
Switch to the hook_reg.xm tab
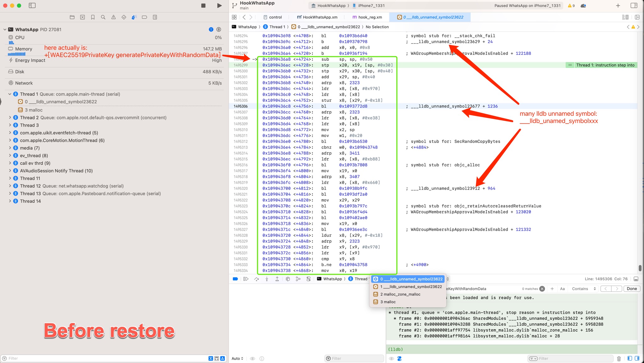[x=367, y=17]
